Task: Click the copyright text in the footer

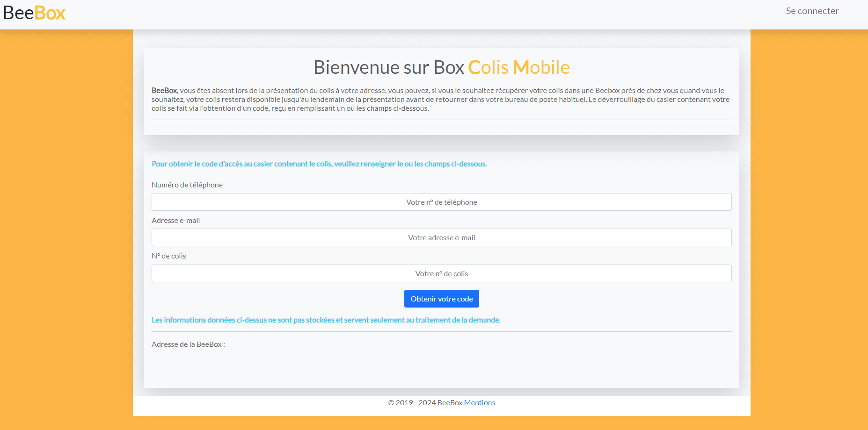Action: 423,402
